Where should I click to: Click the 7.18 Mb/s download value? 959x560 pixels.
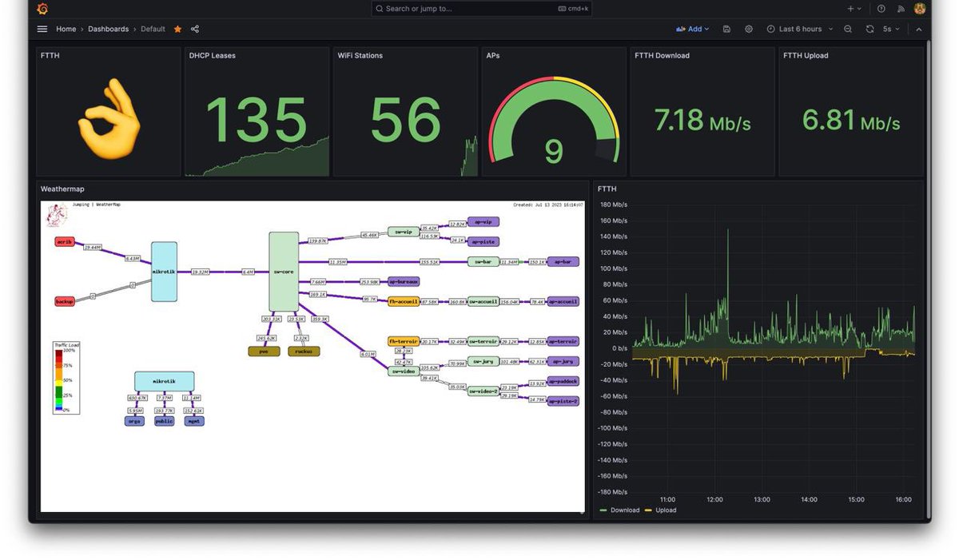click(702, 121)
